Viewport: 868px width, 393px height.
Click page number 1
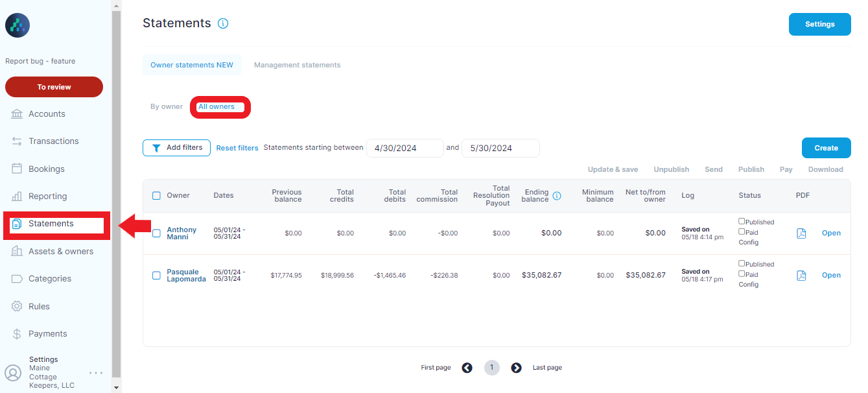492,368
